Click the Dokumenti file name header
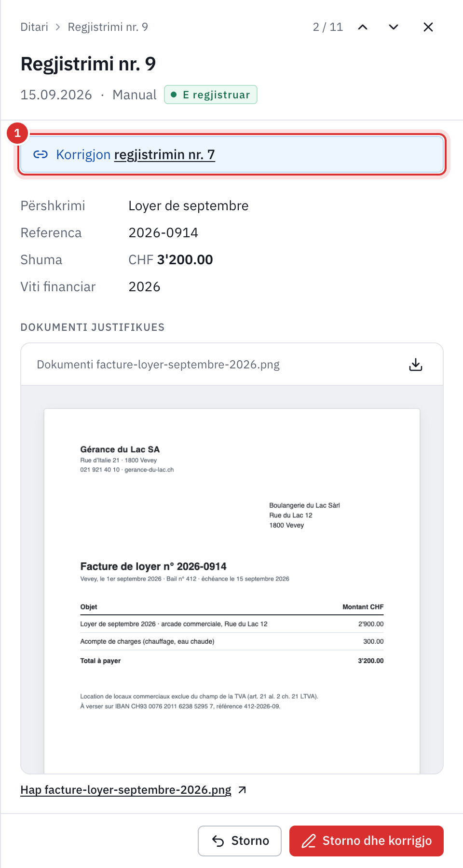 click(x=158, y=365)
